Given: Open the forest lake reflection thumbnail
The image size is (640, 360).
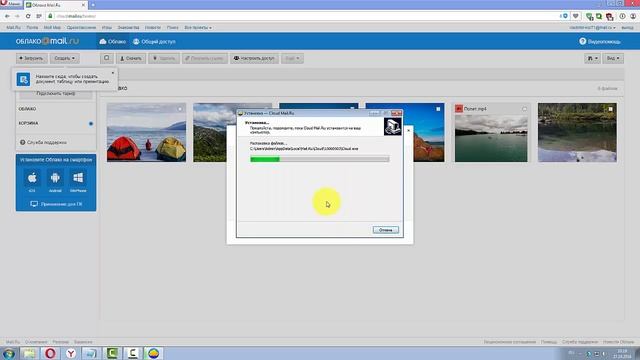Looking at the screenshot, I should 577,133.
